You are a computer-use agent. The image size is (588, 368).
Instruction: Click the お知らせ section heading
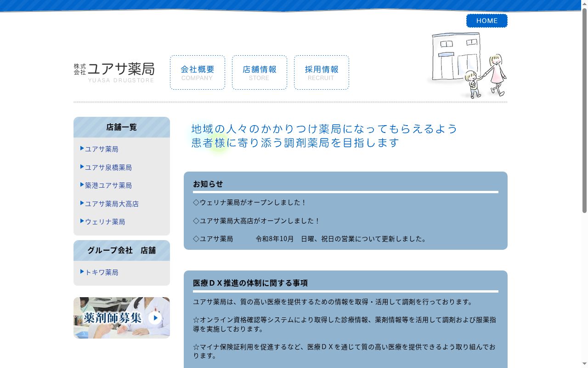(x=208, y=184)
